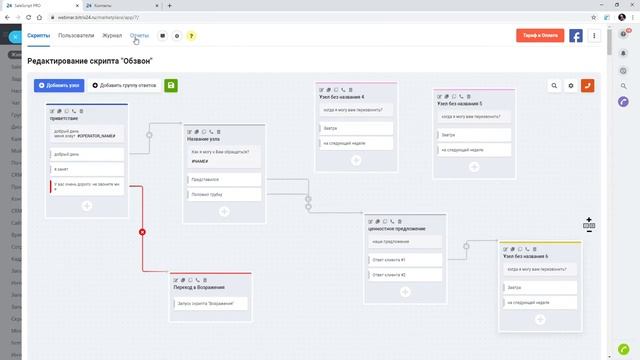Viewport: 640px width, 360px height.
Task: Click the 'Добавить группу ответов' button
Action: tap(124, 86)
